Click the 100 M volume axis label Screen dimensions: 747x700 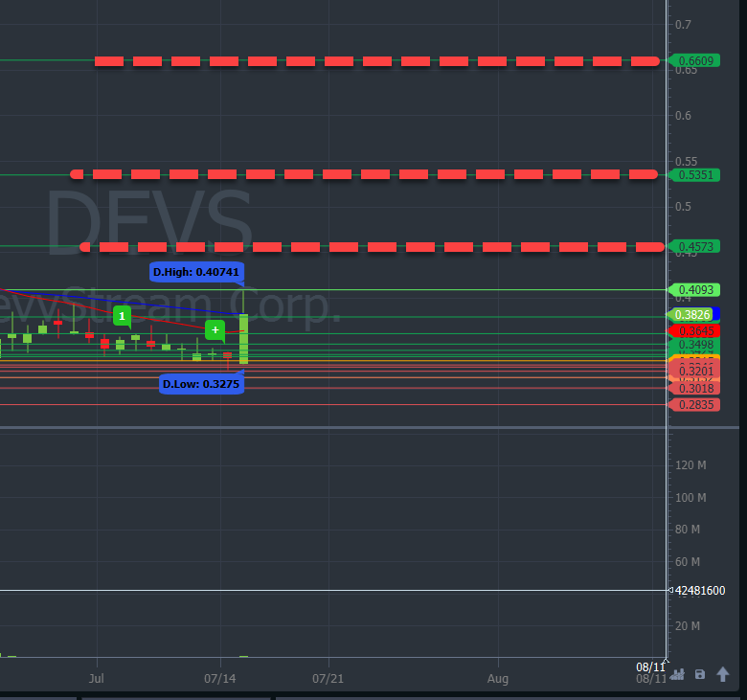(x=690, y=498)
